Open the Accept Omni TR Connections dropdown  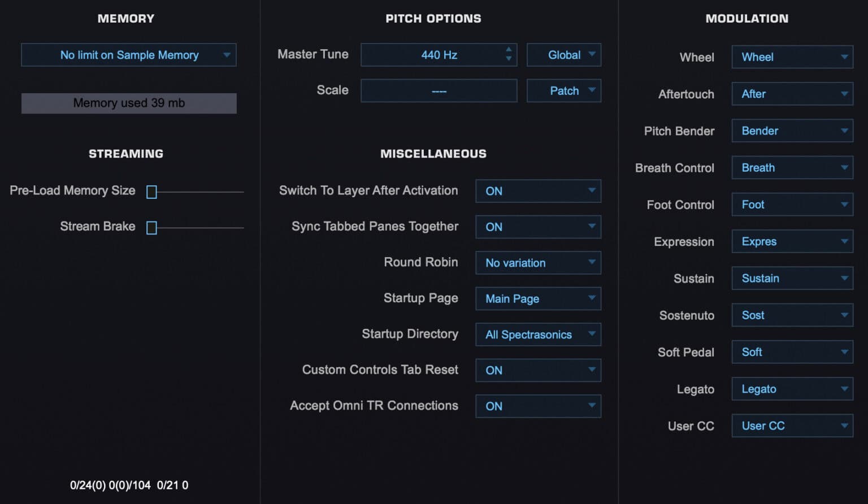coord(537,406)
